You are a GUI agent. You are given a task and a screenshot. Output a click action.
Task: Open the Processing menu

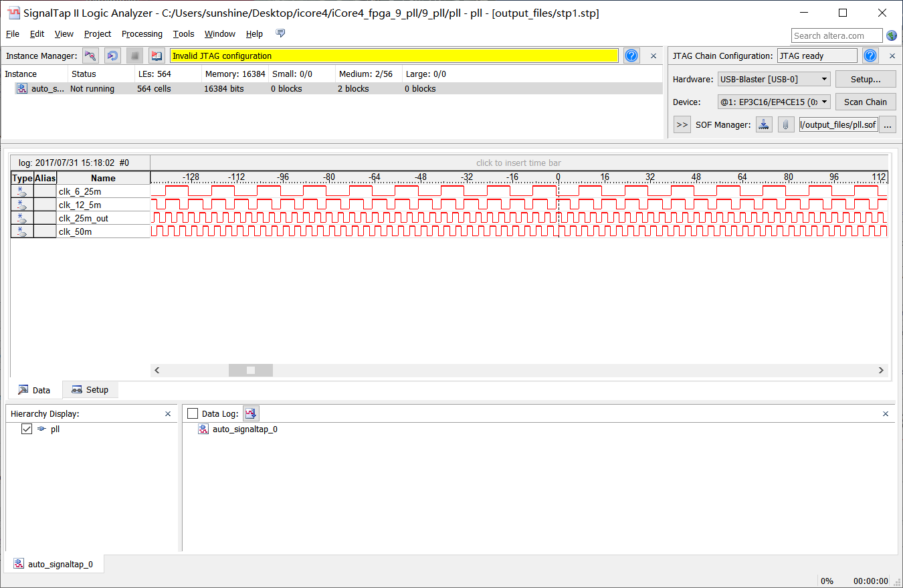point(142,34)
